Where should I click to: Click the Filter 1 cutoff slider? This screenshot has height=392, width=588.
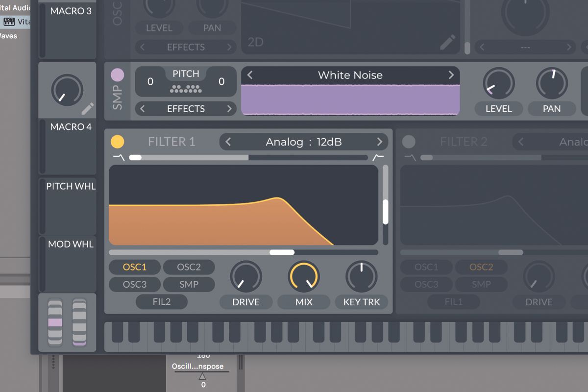click(x=281, y=252)
